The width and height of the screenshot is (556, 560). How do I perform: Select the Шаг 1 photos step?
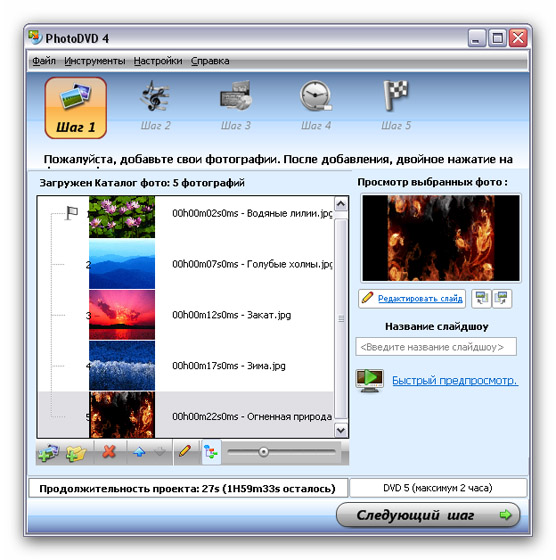(76, 108)
